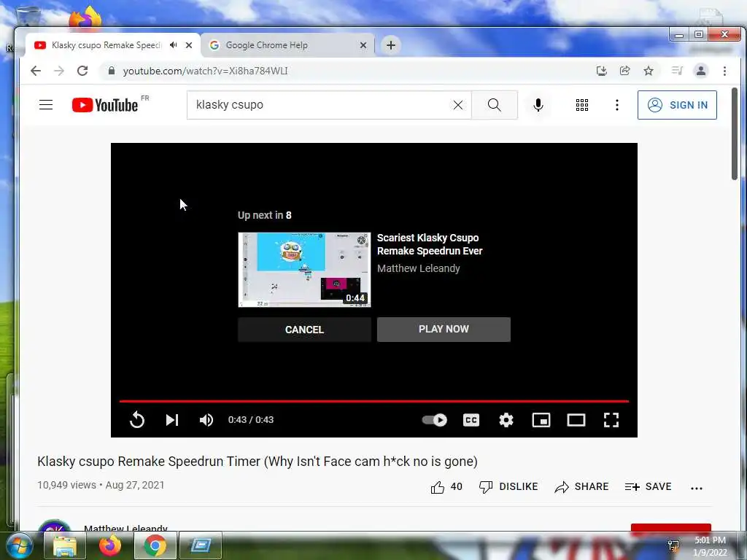
Task: Replay the video with replay icon
Action: [x=137, y=420]
